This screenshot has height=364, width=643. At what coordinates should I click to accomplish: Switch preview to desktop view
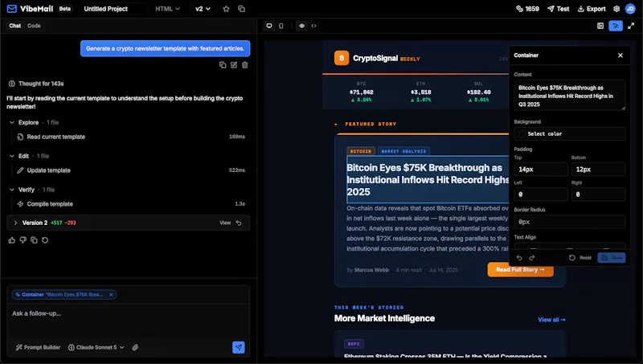269,26
